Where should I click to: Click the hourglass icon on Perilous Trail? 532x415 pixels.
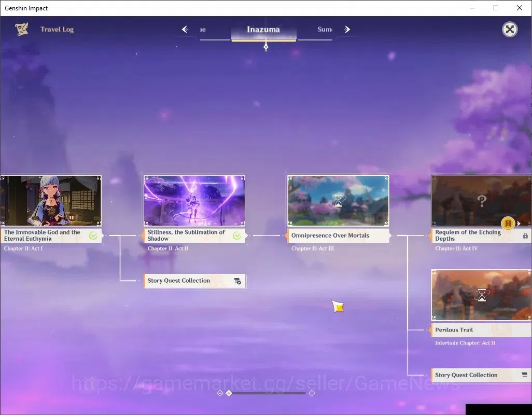click(x=482, y=295)
